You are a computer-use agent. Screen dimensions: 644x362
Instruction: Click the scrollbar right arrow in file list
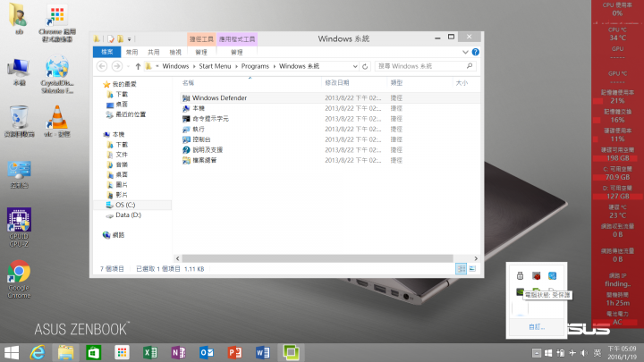tap(476, 258)
